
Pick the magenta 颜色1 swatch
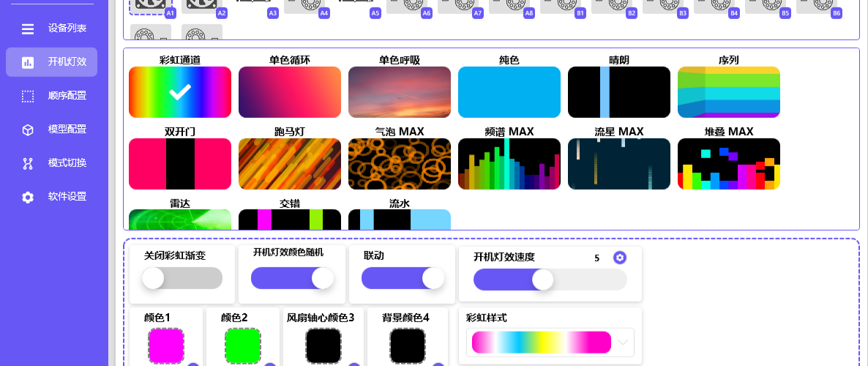(166, 346)
